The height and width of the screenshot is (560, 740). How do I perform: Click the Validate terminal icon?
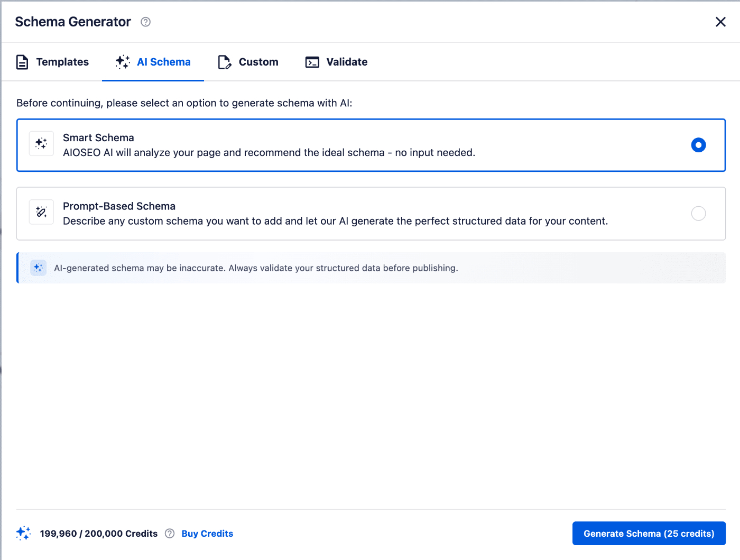tap(312, 62)
